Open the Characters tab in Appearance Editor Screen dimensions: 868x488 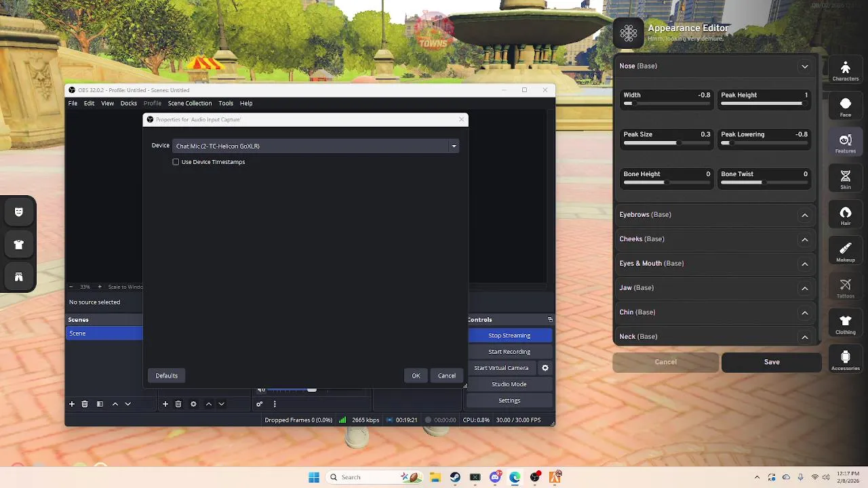click(x=845, y=70)
